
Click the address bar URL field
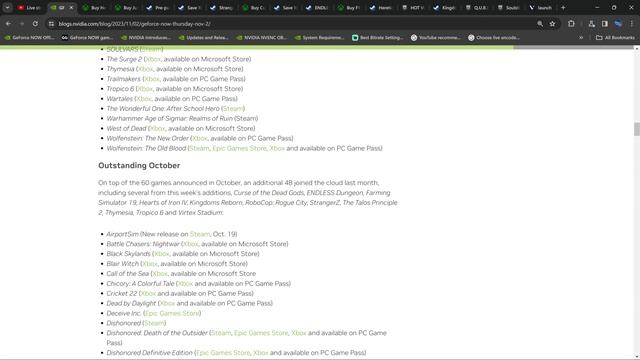[294, 24]
